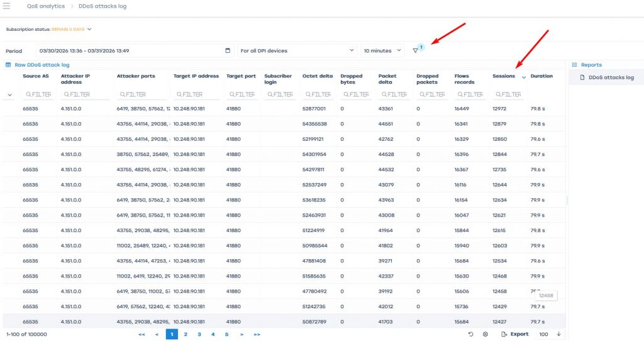Viewport: 644px width, 341px height.
Task: Select DDoS attacks log report
Action: [x=611, y=77]
